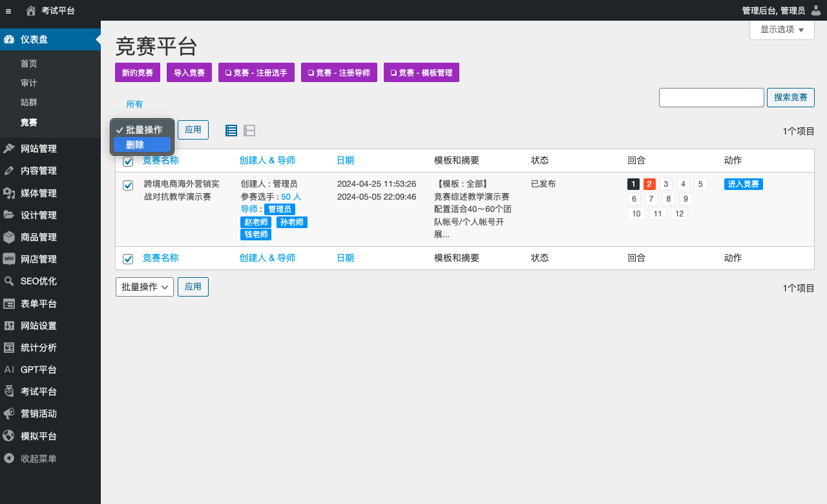The width and height of the screenshot is (827, 504).
Task: Choose 删除 from the bulk action list
Action: tap(141, 145)
